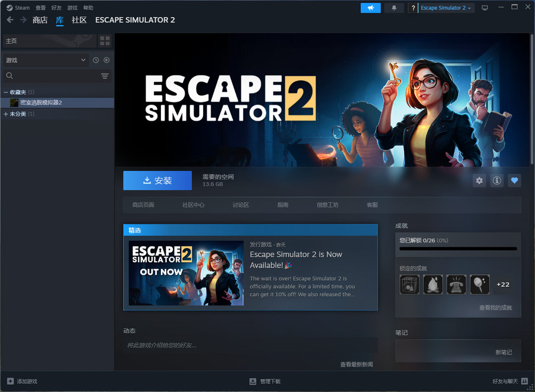
Task: Click the search magnifier icon
Action: click(9, 76)
